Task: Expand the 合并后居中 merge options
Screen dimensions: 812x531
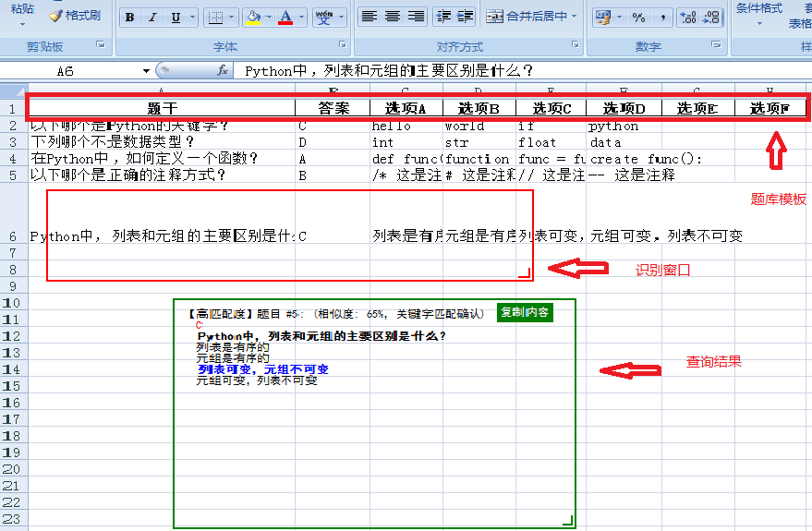Action: coord(574,17)
